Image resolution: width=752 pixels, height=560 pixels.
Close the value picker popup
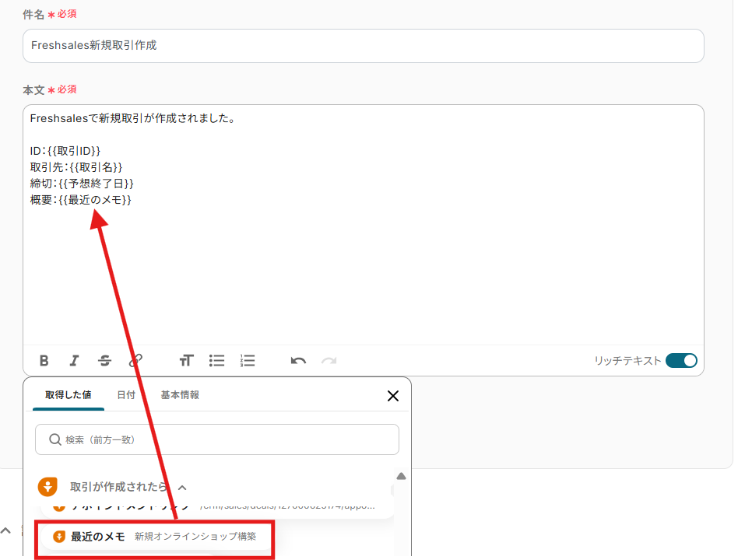393,396
